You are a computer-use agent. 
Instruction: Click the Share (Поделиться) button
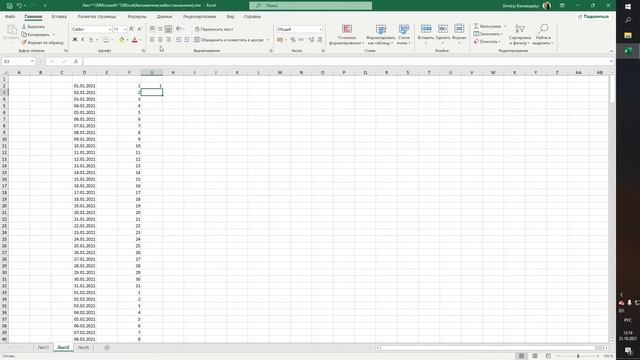pyautogui.click(x=593, y=17)
